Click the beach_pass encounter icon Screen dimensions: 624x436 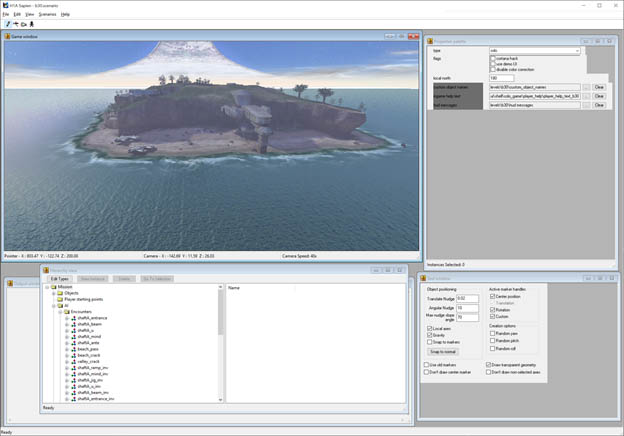[74, 349]
